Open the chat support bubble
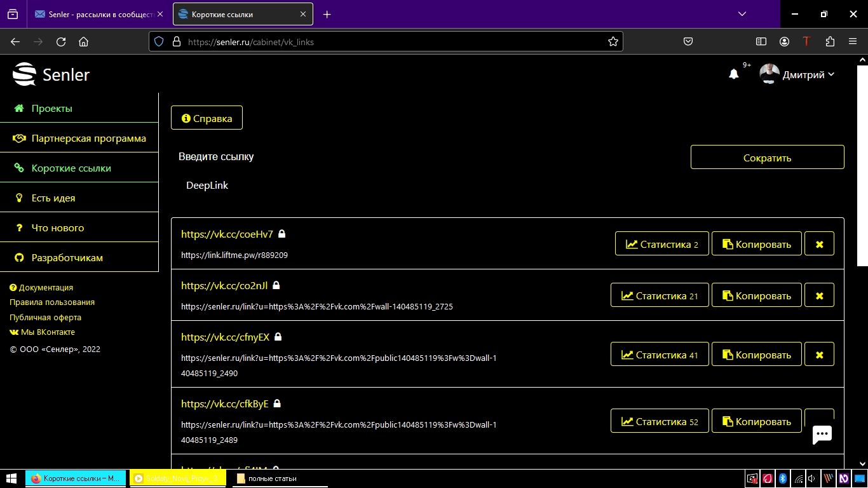 (822, 435)
